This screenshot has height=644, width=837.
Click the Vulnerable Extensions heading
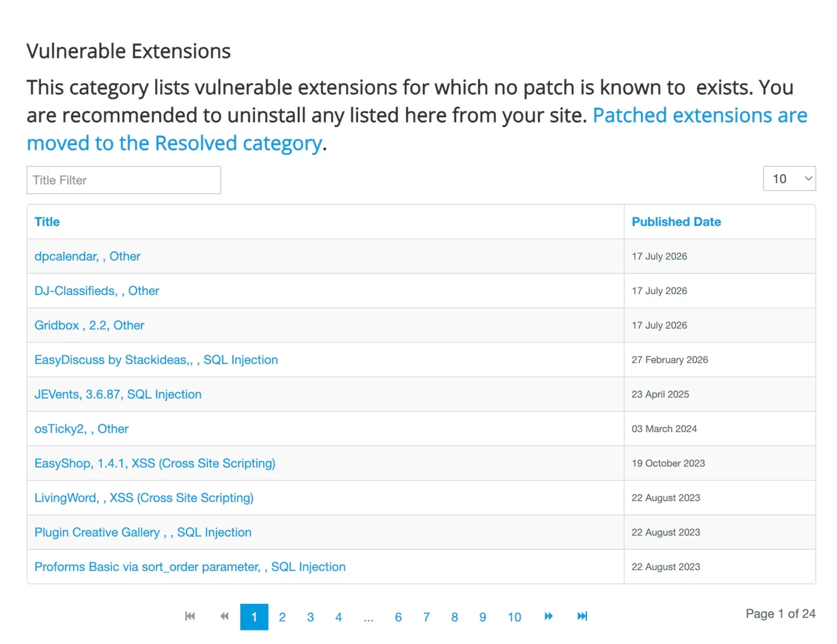coord(129,51)
